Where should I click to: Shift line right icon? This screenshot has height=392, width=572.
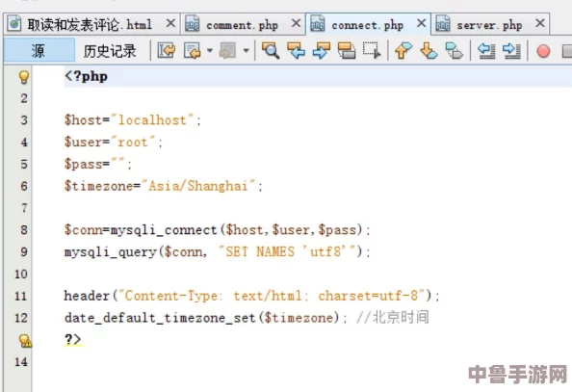coord(511,50)
